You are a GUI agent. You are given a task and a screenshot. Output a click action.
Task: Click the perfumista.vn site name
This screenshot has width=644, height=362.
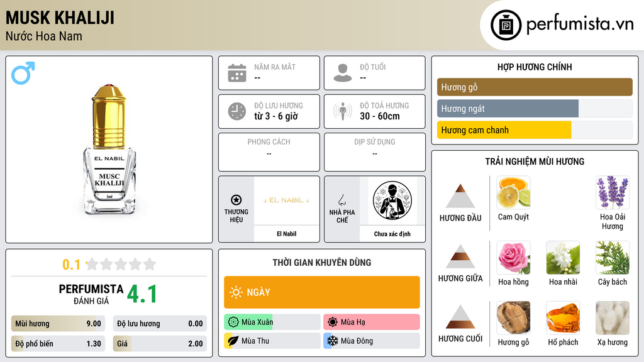point(580,25)
